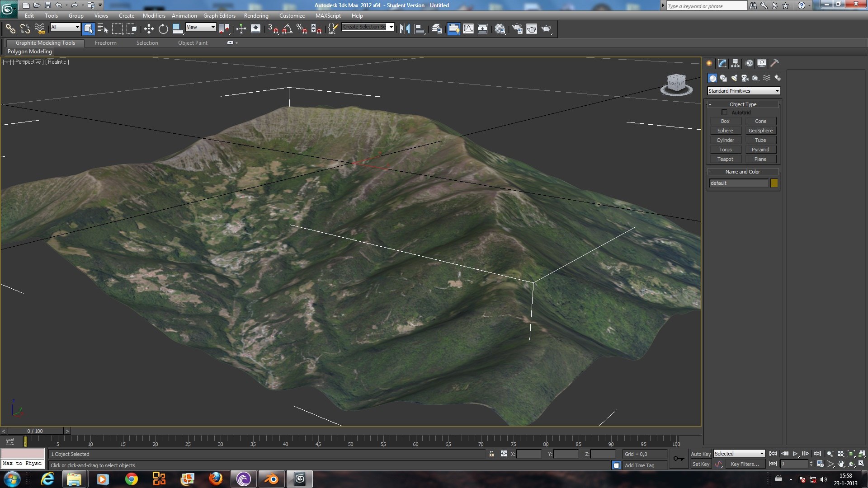The height and width of the screenshot is (488, 868).
Task: Open the Graphite ribbon options dropdown
Action: (231, 43)
